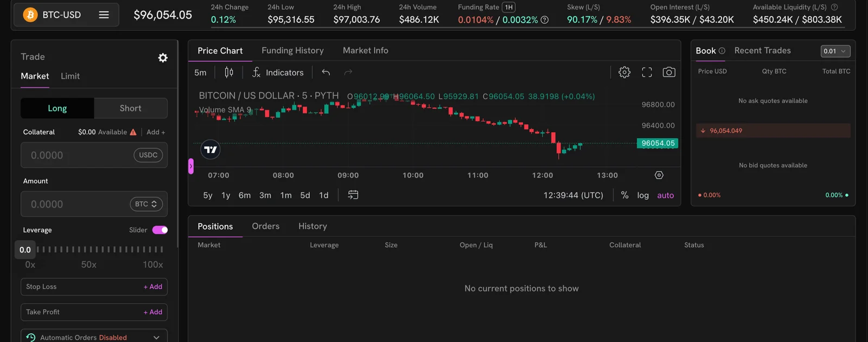The width and height of the screenshot is (868, 342).
Task: Open the Market Info tab
Action: 366,50
